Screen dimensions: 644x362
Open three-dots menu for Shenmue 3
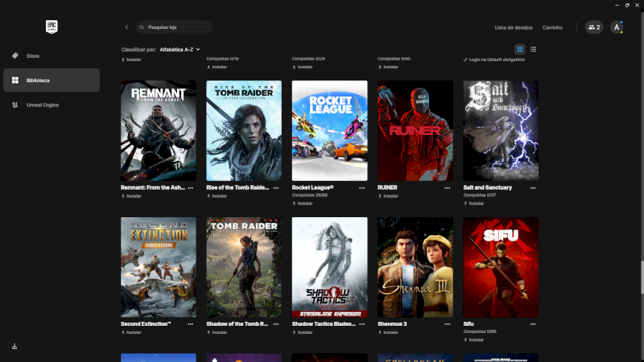coord(448,323)
